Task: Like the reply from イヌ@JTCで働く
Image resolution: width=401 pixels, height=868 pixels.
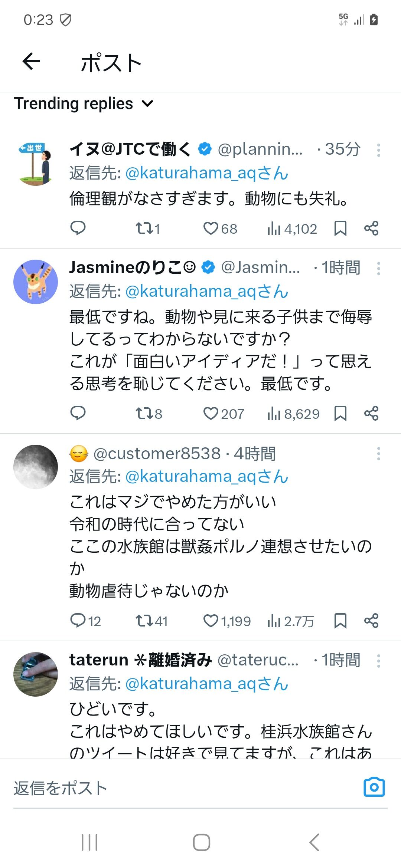Action: tap(220, 228)
